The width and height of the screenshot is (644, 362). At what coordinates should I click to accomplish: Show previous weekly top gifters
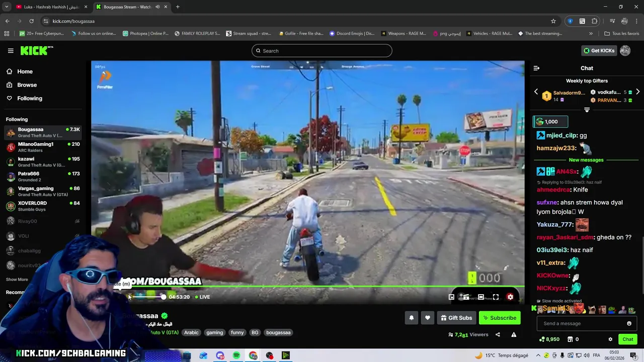pos(536,92)
